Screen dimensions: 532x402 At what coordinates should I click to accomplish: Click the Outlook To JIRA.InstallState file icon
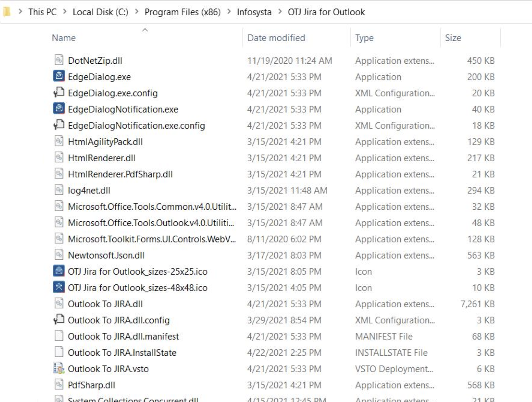coord(59,352)
